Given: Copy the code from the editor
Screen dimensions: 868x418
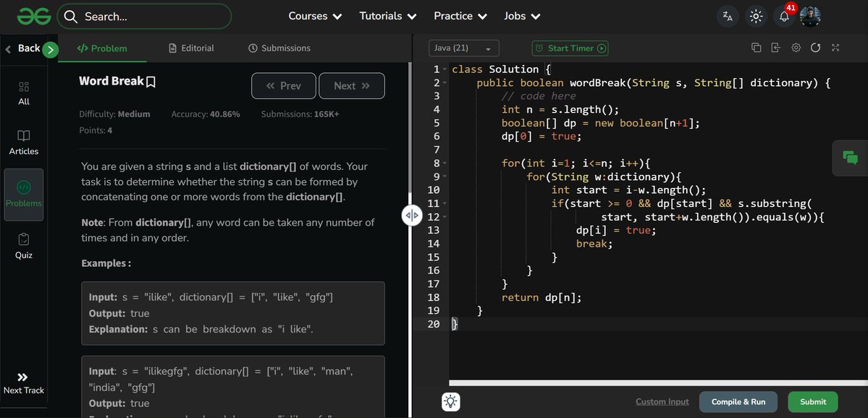Looking at the screenshot, I should point(756,46).
